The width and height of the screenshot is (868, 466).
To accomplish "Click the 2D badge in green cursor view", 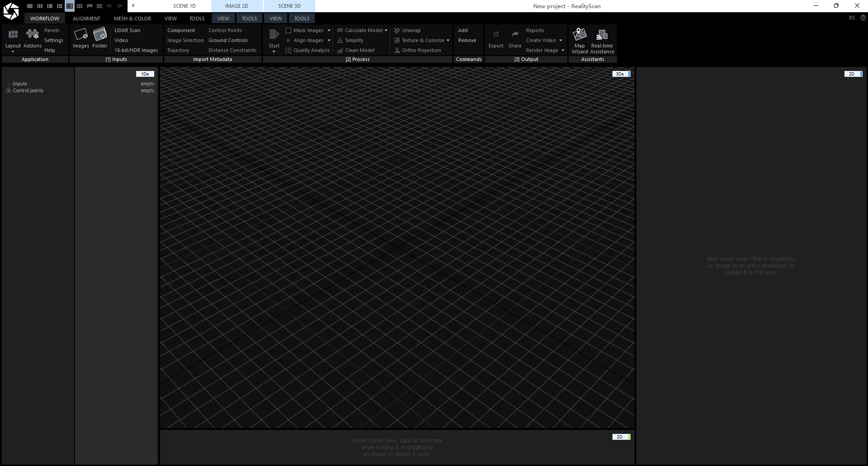I will 621,437.
